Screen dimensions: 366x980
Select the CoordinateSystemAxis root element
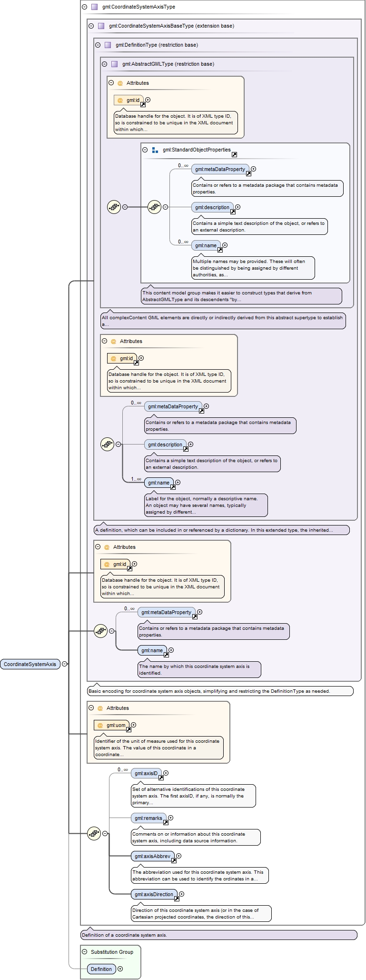click(30, 664)
